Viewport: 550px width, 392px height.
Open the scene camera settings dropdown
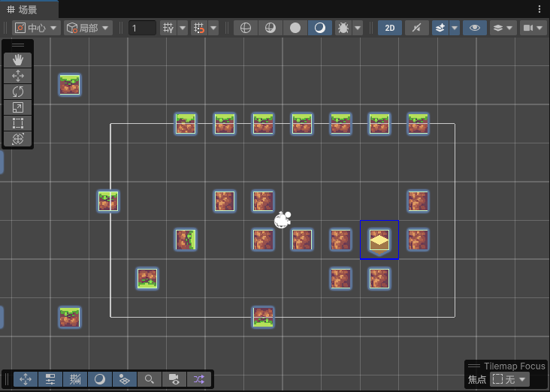coord(533,28)
